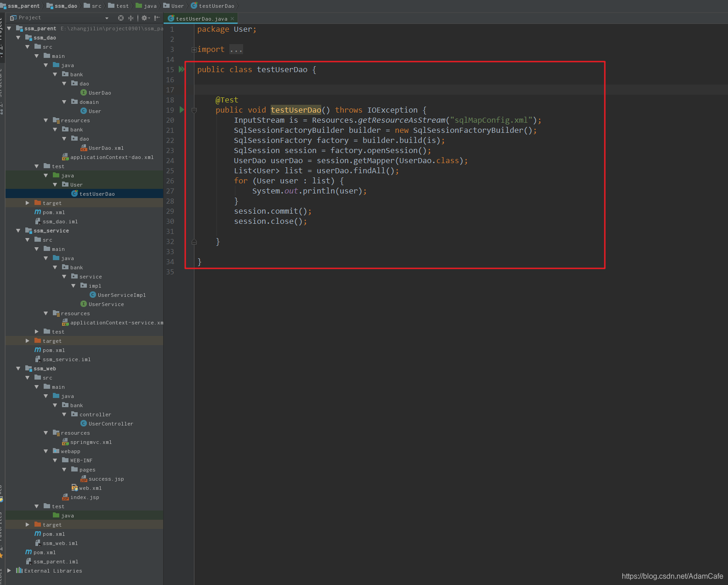Open the Project view selector dropdown
The width and height of the screenshot is (728, 585).
click(107, 18)
